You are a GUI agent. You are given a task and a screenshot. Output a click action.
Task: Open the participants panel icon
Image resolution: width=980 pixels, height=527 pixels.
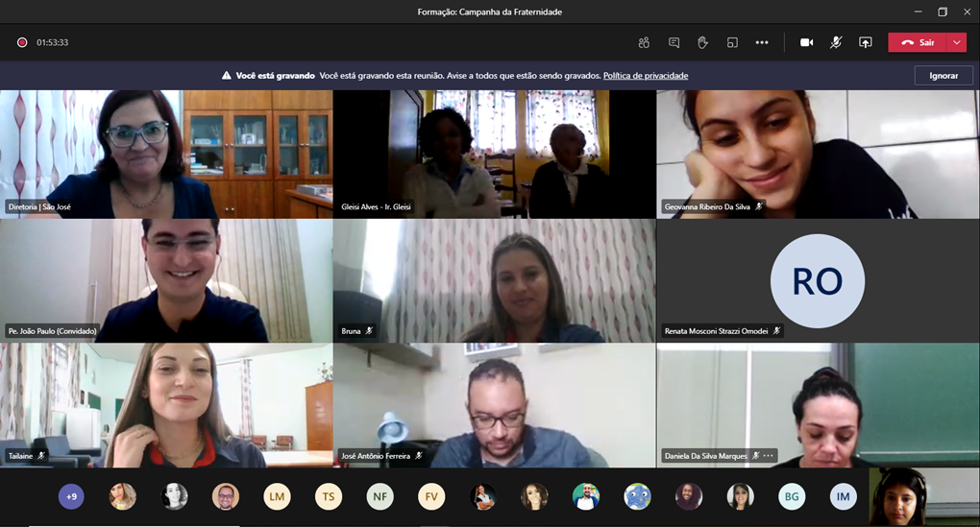click(644, 42)
